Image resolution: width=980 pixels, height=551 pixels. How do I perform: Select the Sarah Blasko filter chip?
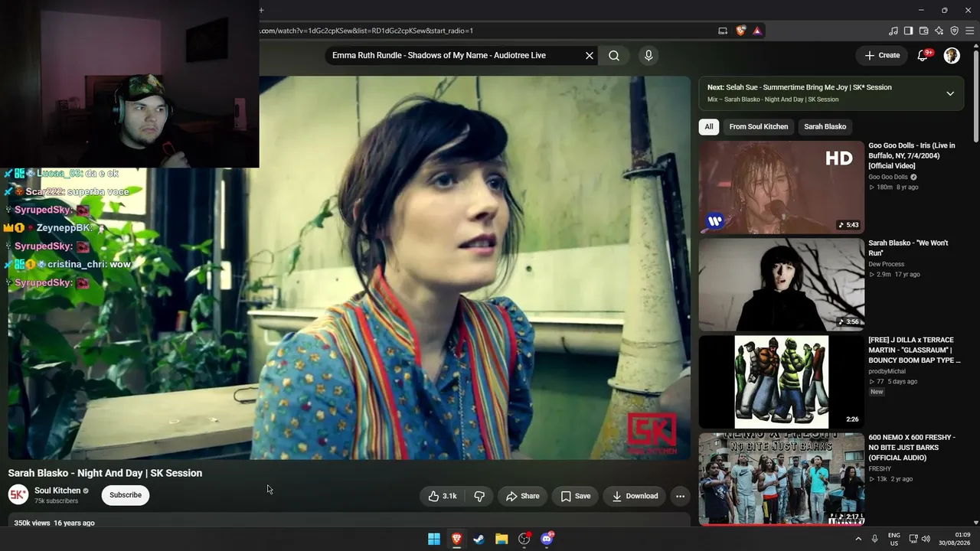click(825, 127)
